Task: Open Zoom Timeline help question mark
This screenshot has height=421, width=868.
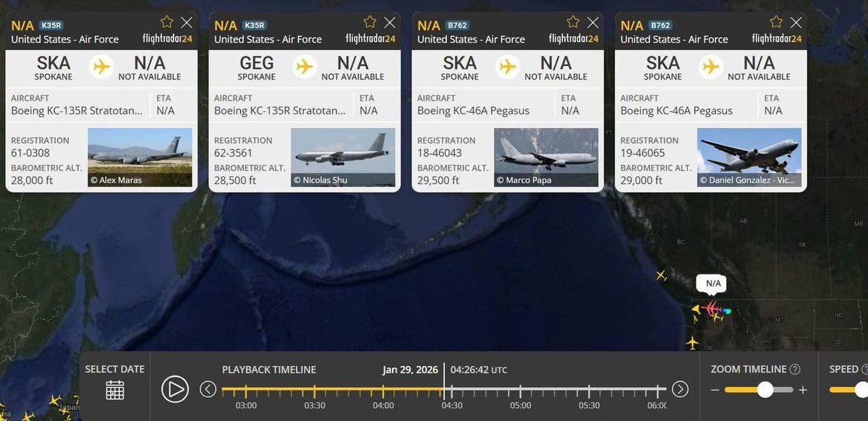Action: 795,370
